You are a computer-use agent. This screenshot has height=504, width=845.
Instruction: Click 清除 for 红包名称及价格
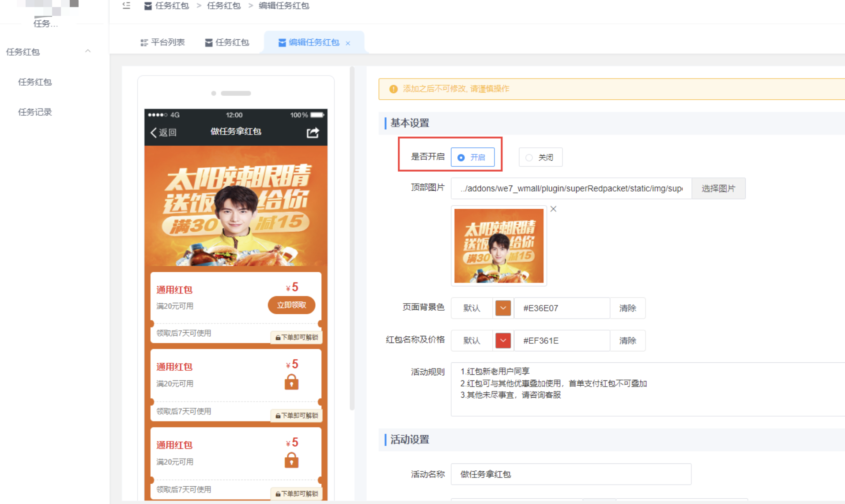(627, 341)
